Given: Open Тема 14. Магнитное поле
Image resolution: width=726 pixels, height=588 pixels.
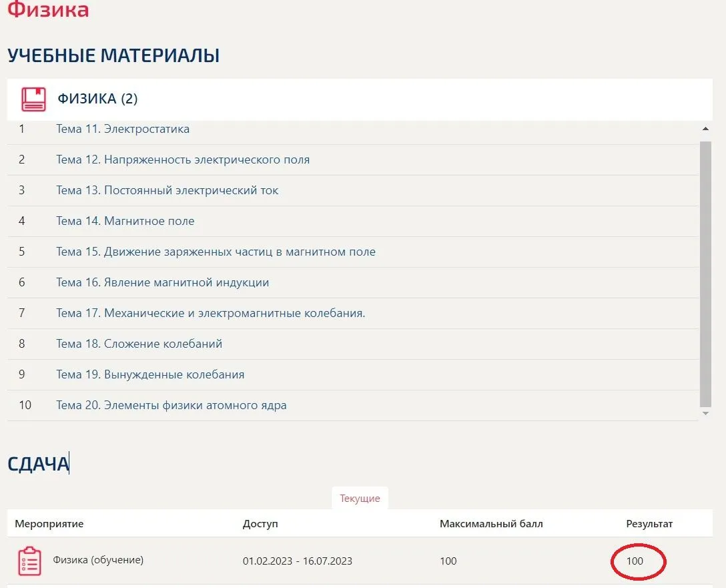Looking at the screenshot, I should pyautogui.click(x=125, y=221).
